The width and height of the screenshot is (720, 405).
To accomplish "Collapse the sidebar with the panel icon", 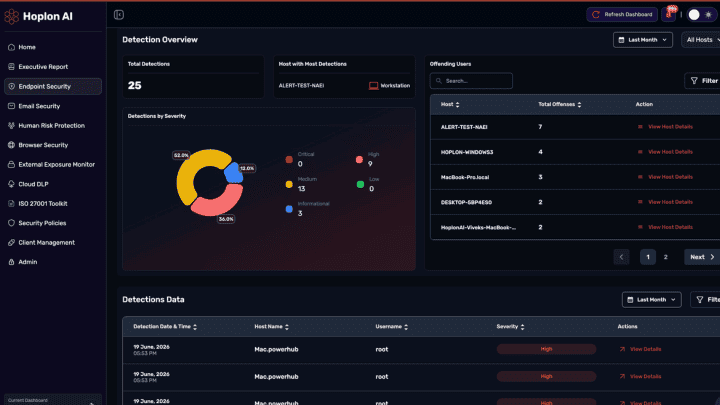I will pos(119,15).
